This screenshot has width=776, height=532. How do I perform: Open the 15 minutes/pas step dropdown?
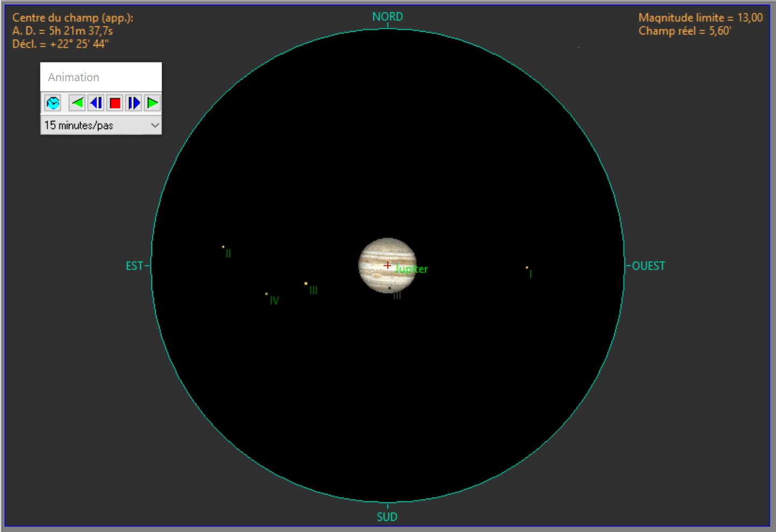101,125
